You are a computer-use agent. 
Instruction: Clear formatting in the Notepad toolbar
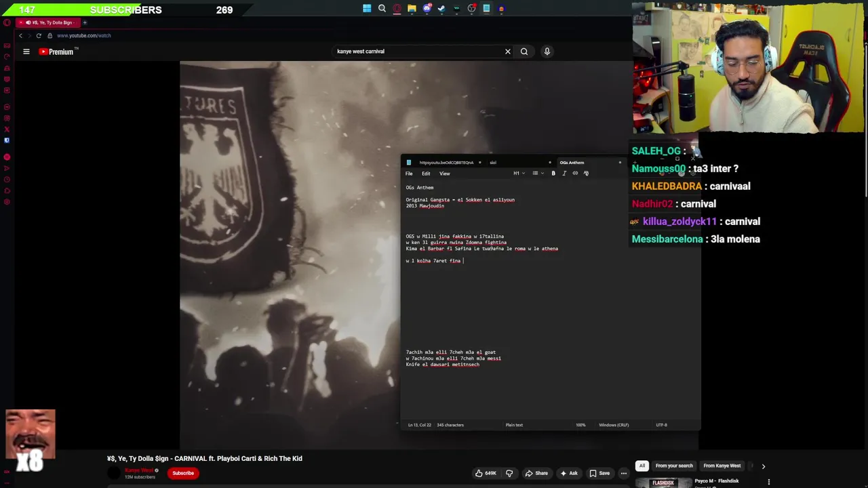tap(586, 174)
